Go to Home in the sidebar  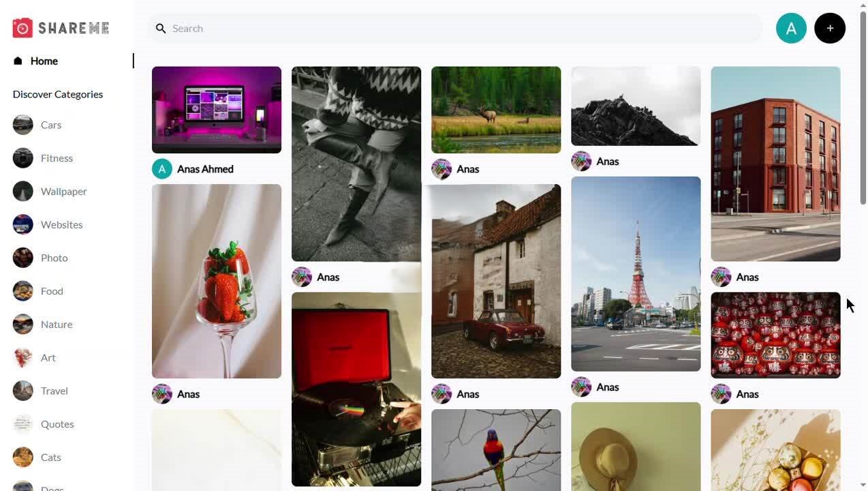[44, 61]
